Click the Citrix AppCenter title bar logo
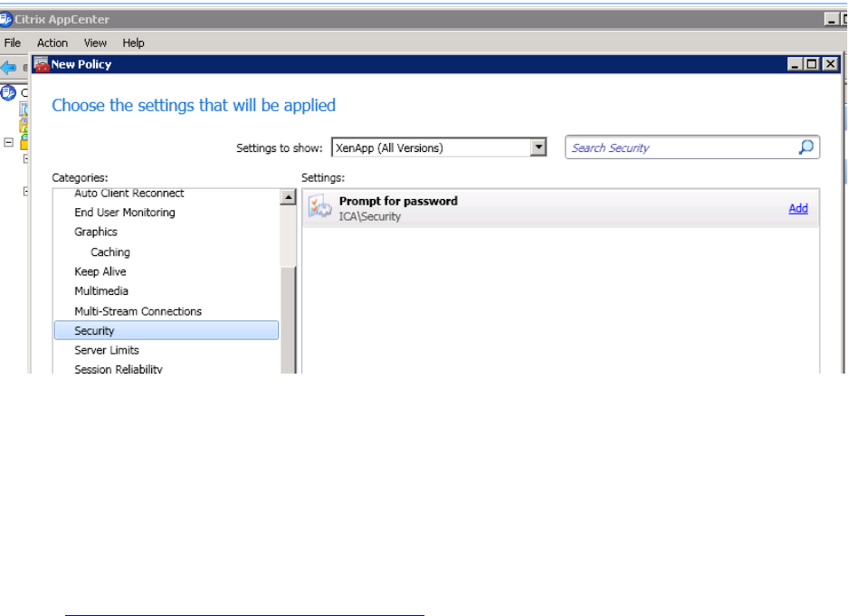This screenshot has width=848, height=616. 5,20
